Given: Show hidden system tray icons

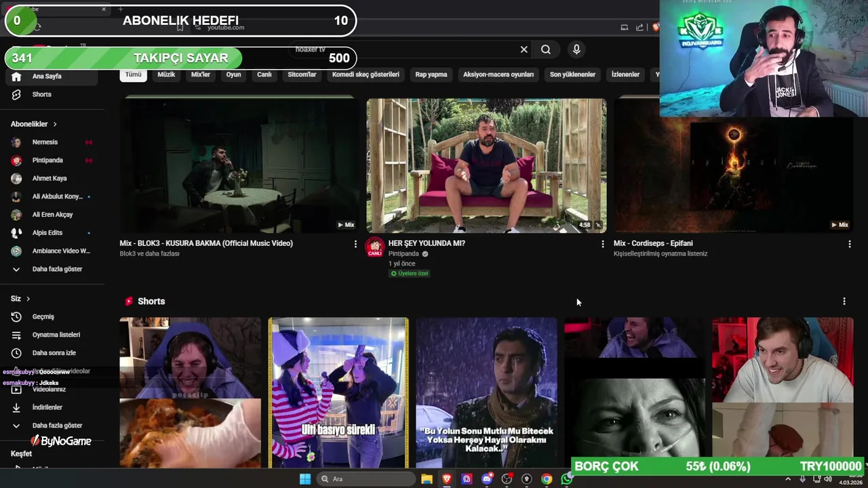Looking at the screenshot, I should click(787, 479).
